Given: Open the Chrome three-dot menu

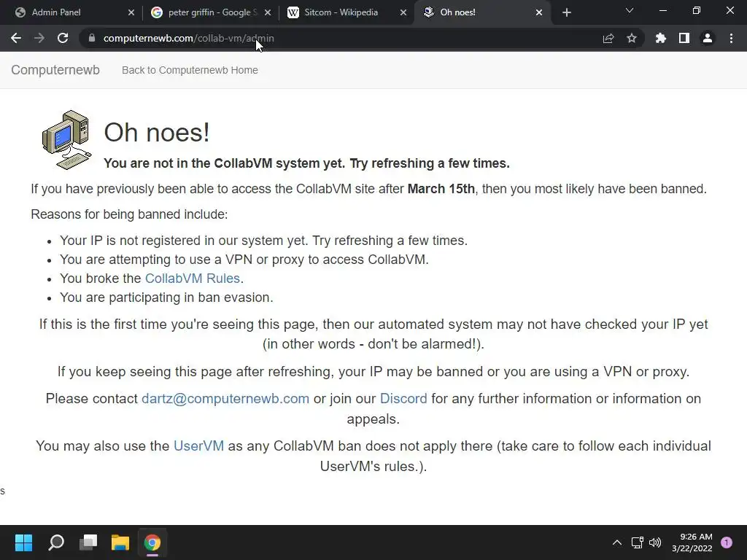Looking at the screenshot, I should 731,38.
